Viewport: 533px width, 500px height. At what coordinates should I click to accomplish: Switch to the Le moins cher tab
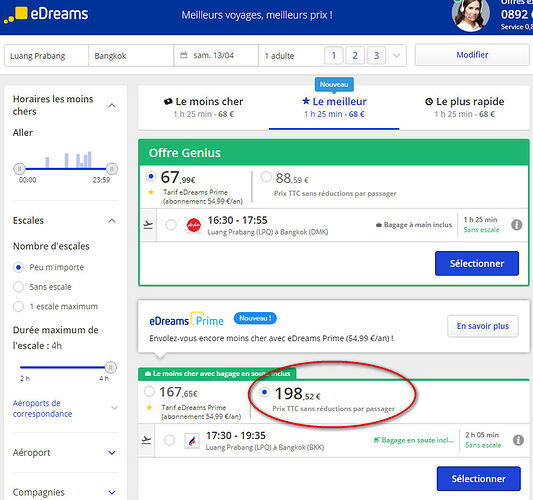204,107
